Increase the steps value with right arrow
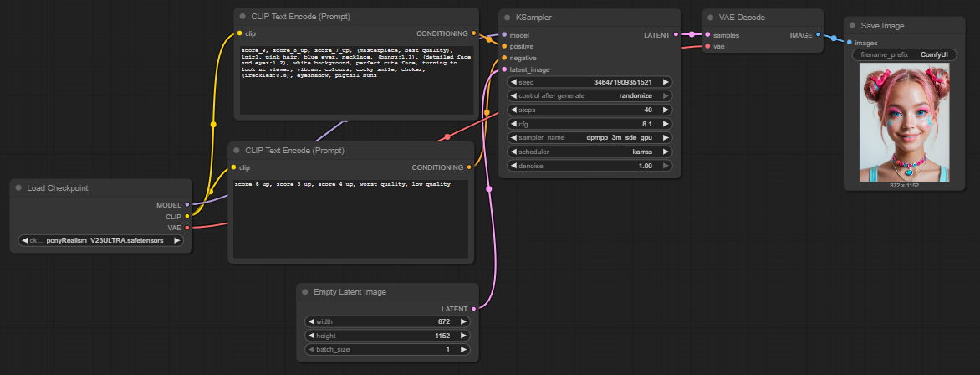This screenshot has width=980, height=375. (666, 110)
